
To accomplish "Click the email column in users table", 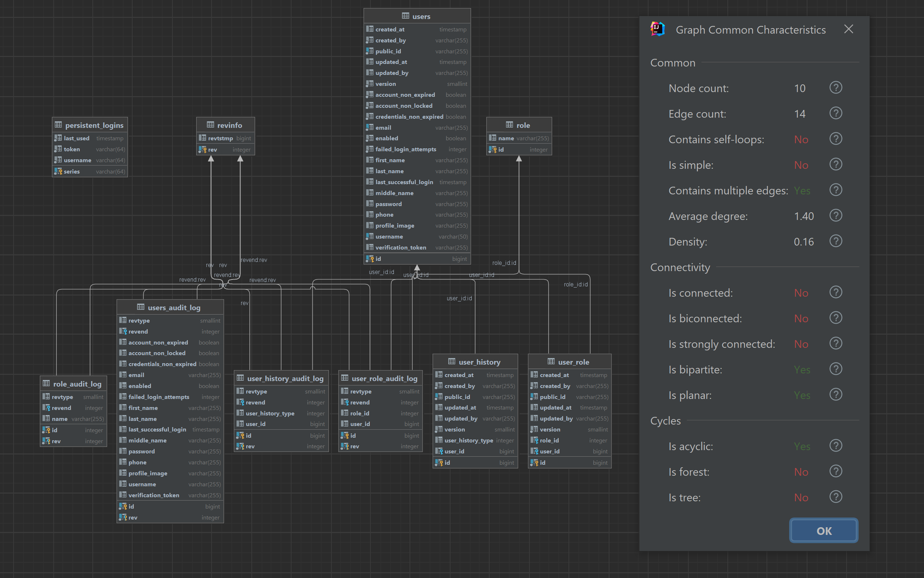I will (383, 128).
